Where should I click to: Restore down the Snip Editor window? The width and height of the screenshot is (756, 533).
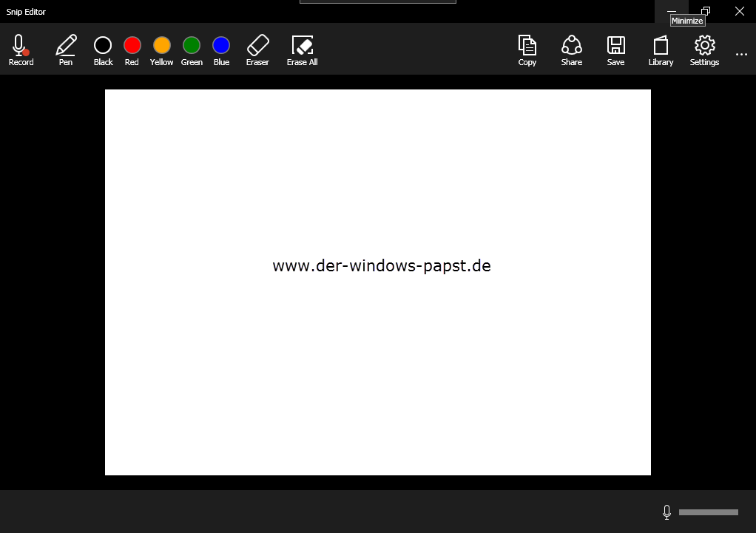click(x=706, y=11)
